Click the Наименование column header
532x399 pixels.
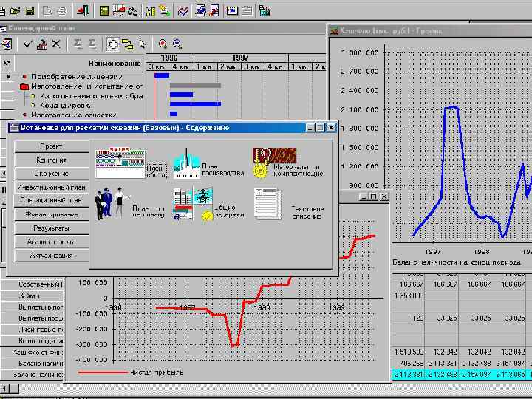coord(114,64)
